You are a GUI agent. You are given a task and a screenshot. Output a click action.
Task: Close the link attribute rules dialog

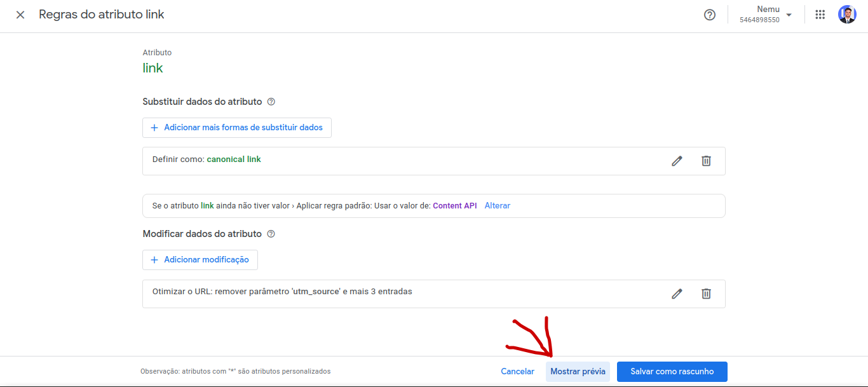(20, 15)
